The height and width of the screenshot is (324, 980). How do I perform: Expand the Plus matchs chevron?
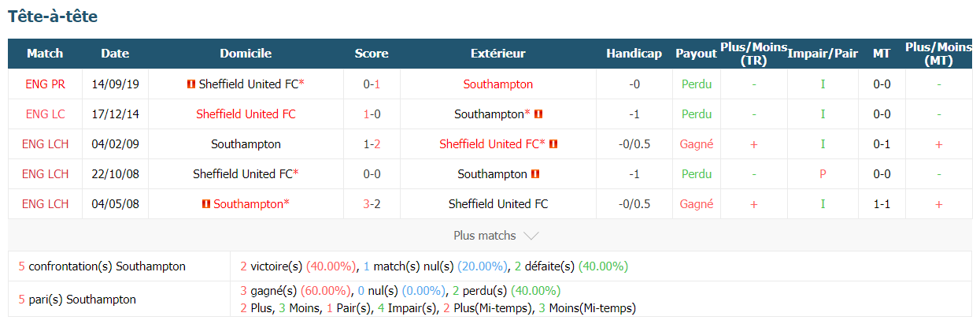coord(531,236)
